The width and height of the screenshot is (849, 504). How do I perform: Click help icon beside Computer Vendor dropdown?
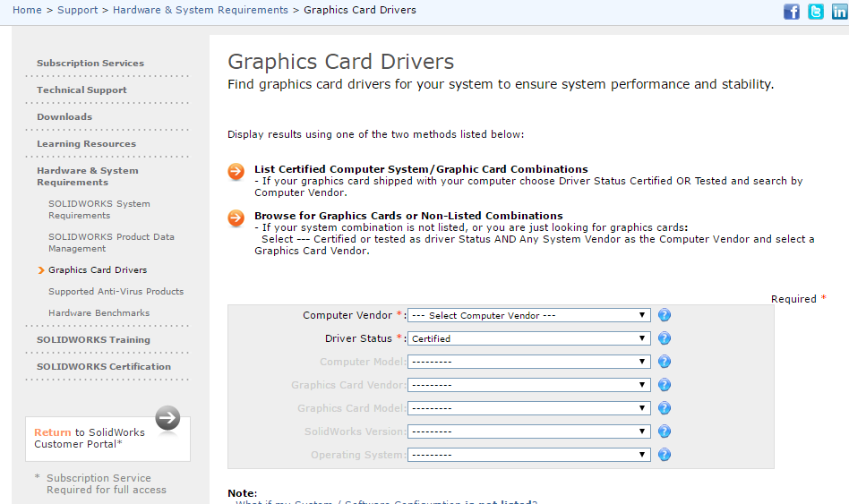point(664,315)
